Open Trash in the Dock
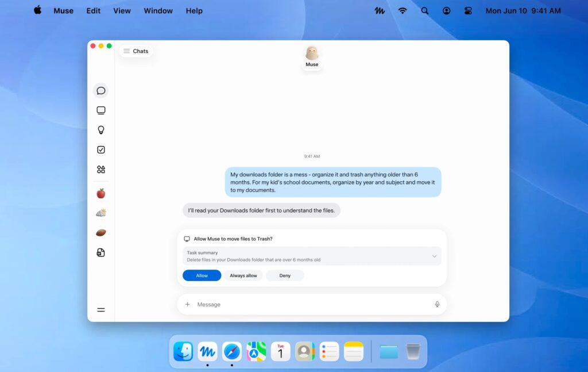Viewport: 588px width, 372px height. click(413, 352)
